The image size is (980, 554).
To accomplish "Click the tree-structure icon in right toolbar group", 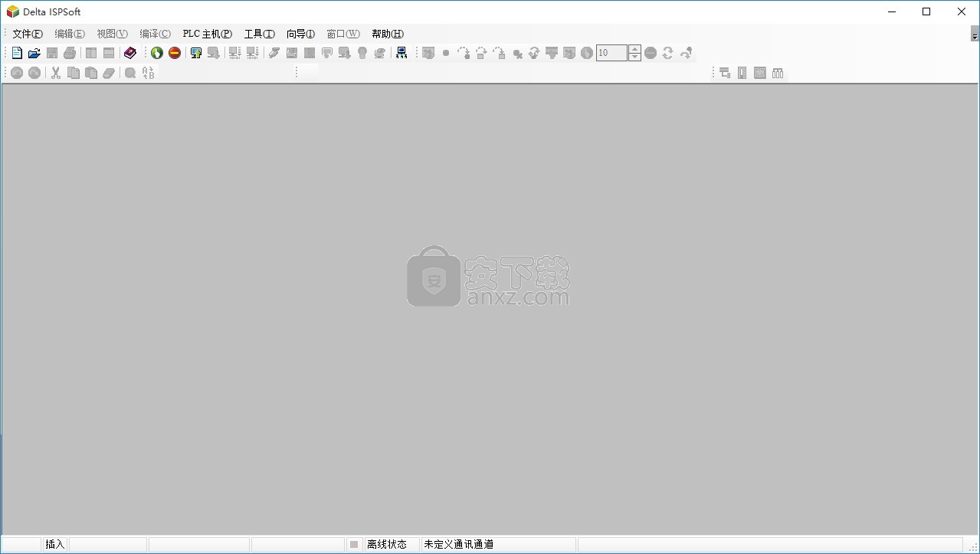I will click(x=725, y=73).
